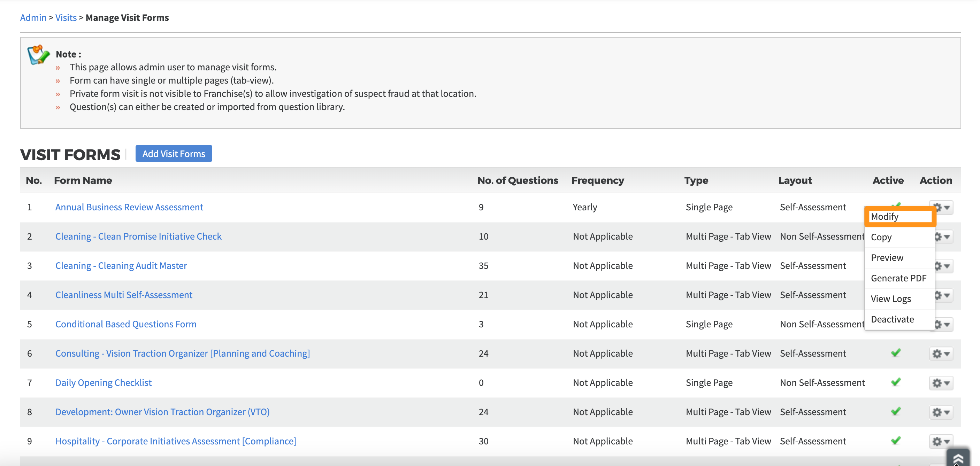Click the scroll-to-top double chevron icon
980x466 pixels.
pyautogui.click(x=958, y=458)
